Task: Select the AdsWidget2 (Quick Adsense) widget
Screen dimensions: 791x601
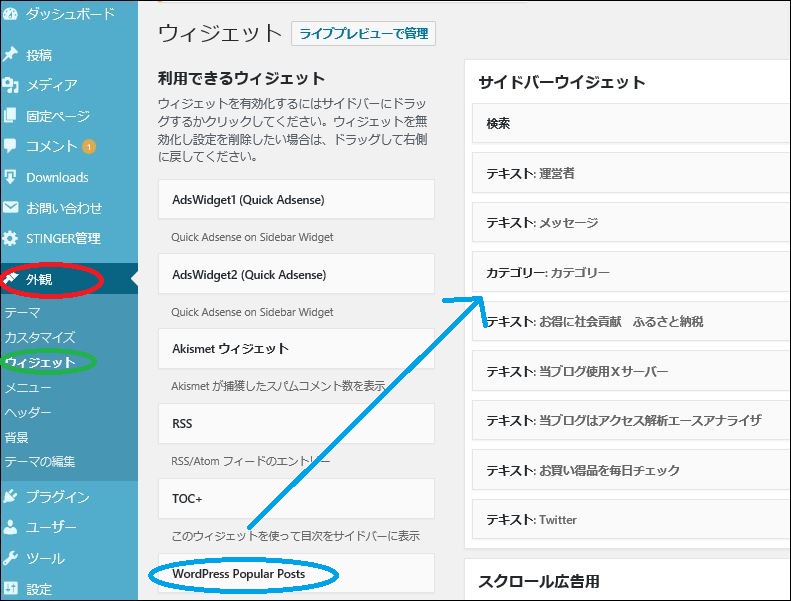Action: point(296,274)
